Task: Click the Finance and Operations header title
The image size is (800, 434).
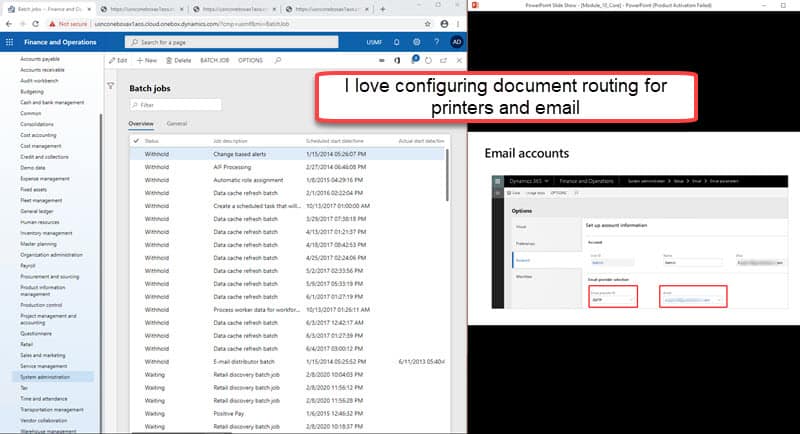Action: (60, 42)
